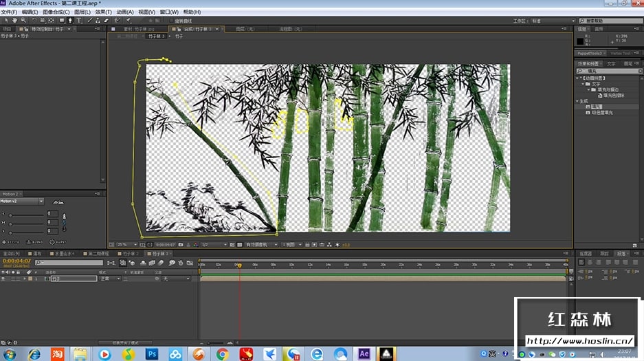Open the 编辑(E) menu
The width and height of the screenshot is (644, 361).
30,12
